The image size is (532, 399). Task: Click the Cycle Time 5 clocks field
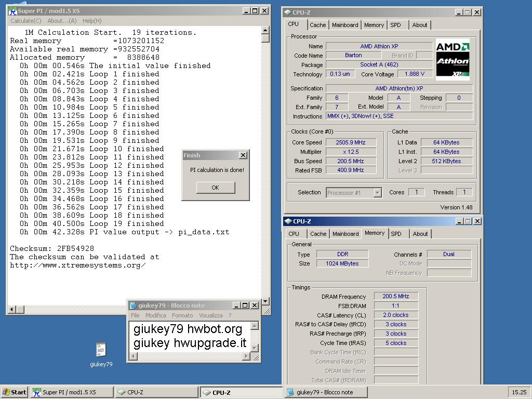pyautogui.click(x=396, y=343)
